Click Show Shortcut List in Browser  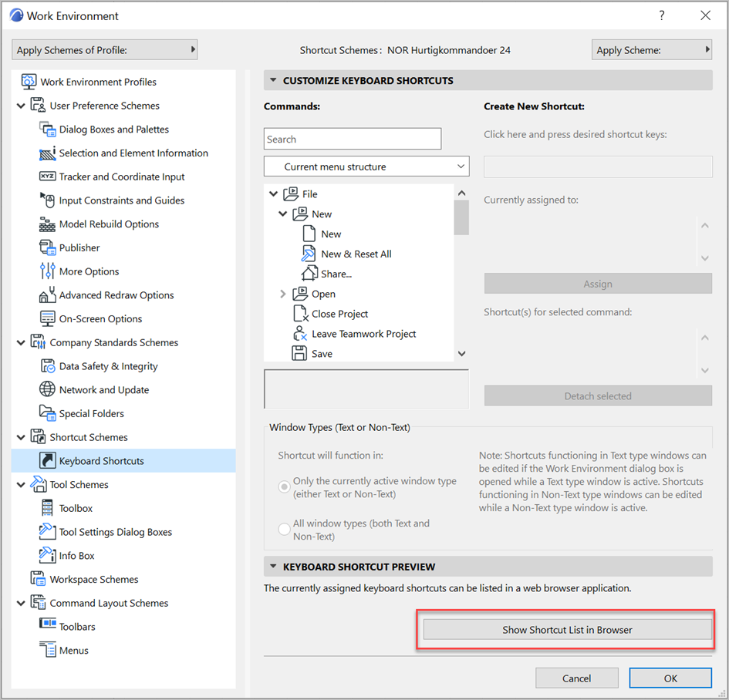(x=567, y=630)
